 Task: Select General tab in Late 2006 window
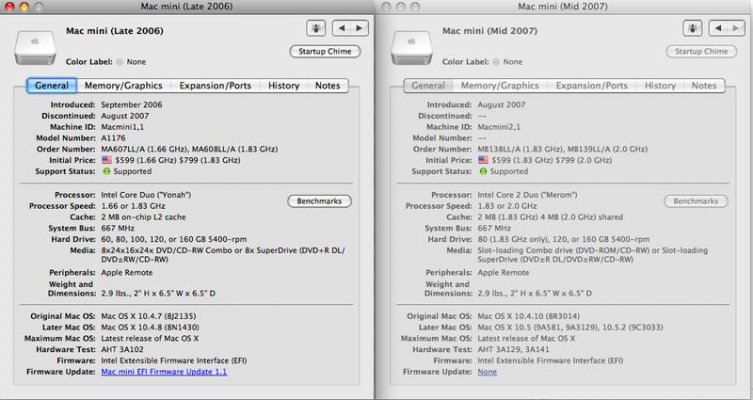(x=51, y=85)
